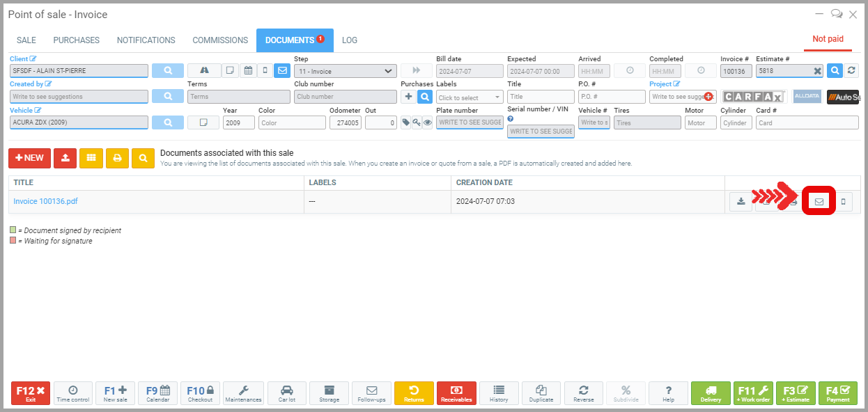The width and height of the screenshot is (868, 412).
Task: Download the Invoice 100136.pdf file
Action: (741, 202)
